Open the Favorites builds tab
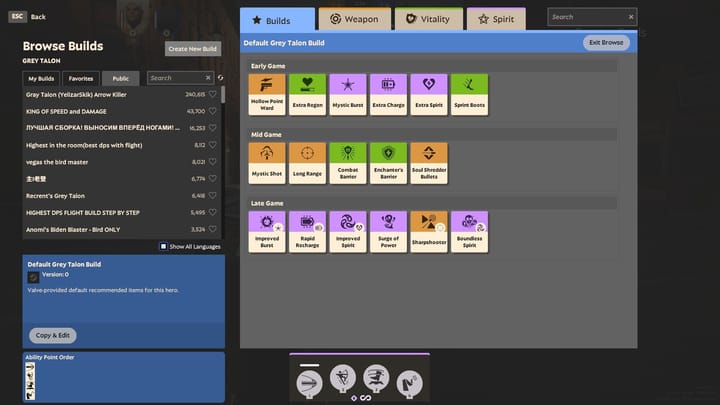720x405 pixels. click(x=80, y=78)
